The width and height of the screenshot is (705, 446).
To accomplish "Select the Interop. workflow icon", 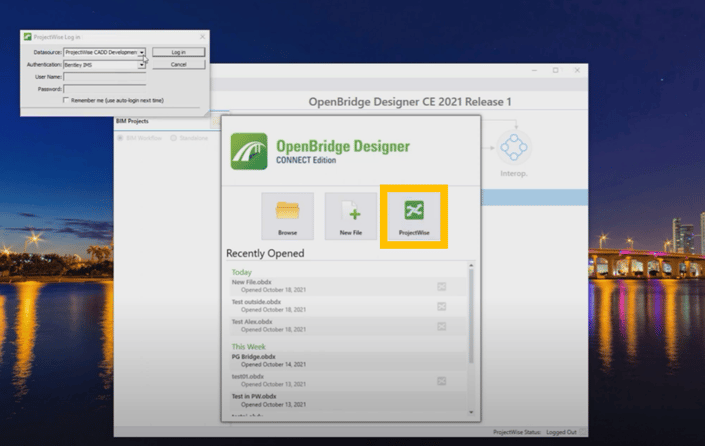I will tap(514, 147).
